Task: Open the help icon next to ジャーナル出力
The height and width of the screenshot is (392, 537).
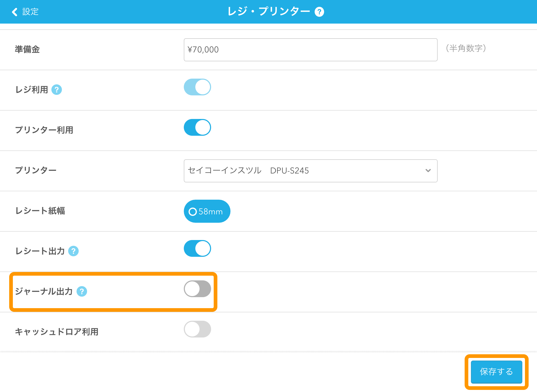Action: click(82, 291)
